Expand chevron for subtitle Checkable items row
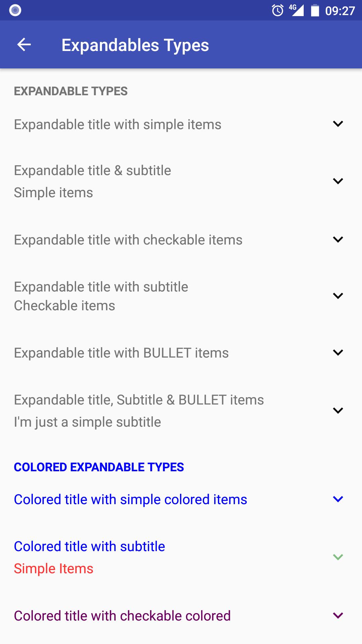The image size is (362, 644). click(x=338, y=296)
